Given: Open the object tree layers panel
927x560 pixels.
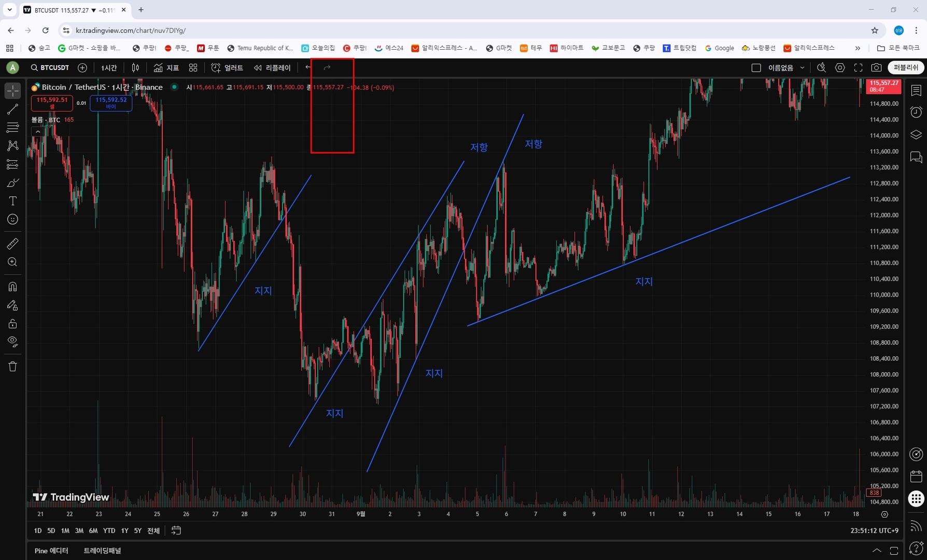Looking at the screenshot, I should point(916,135).
